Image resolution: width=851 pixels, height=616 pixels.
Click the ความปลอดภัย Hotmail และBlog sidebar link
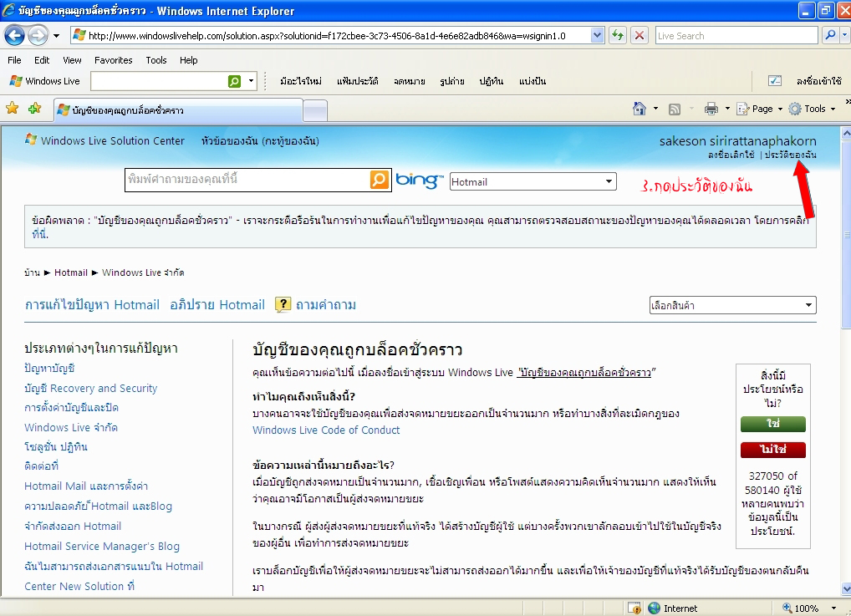click(99, 506)
